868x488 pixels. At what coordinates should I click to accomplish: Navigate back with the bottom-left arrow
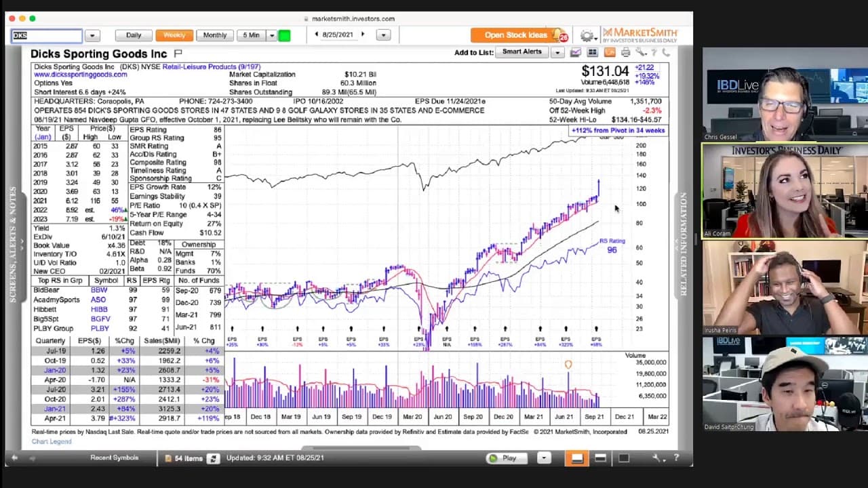pos(14,458)
